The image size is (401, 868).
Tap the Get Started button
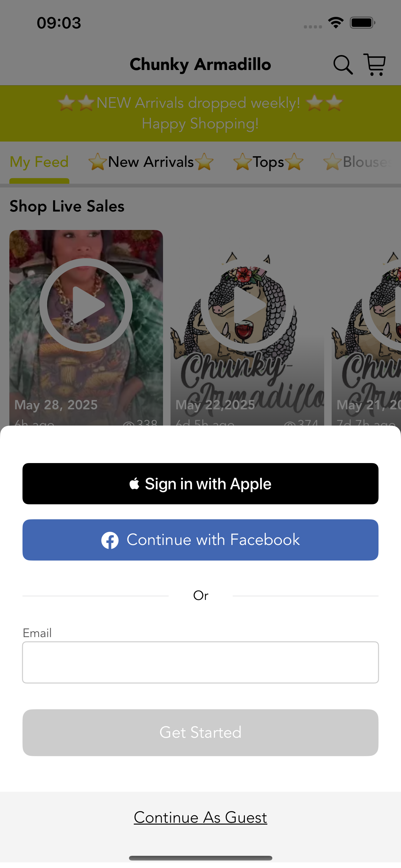pyautogui.click(x=200, y=732)
